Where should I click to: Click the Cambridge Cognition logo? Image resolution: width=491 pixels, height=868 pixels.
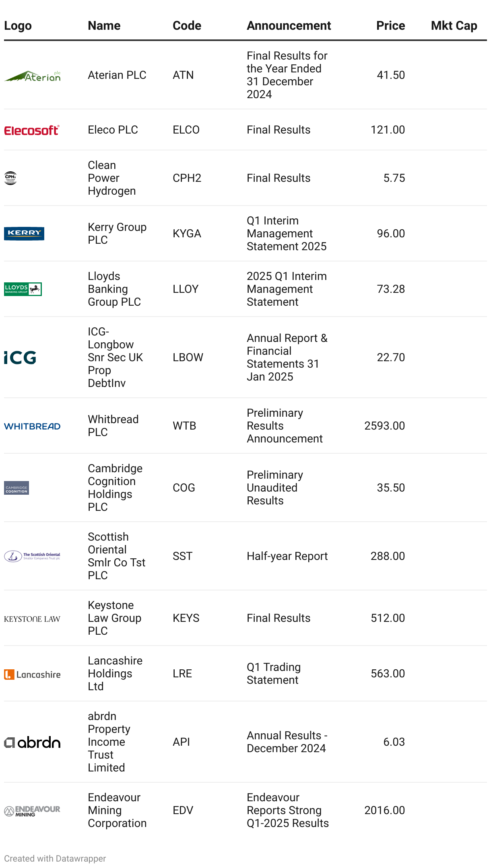coord(17,488)
